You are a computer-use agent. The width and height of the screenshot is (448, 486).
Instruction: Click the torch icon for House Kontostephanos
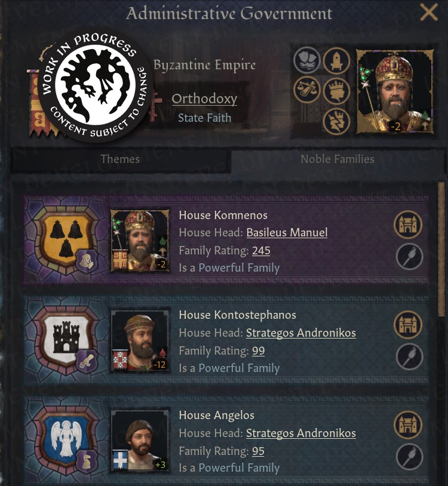(x=410, y=357)
